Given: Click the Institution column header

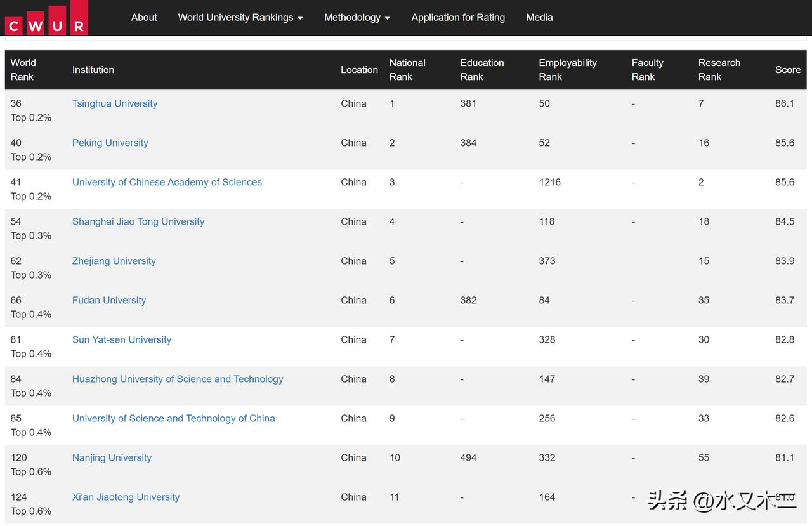Looking at the screenshot, I should click(93, 70).
